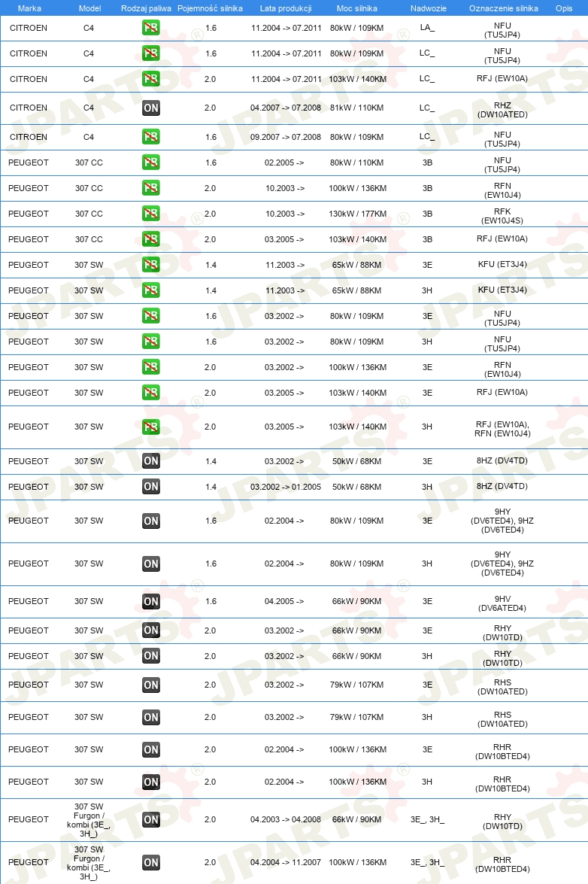Screen dimensions: 588x884
Task: Click diesel ON icon in 03.2002 -> 01.2005 row
Action: (151, 487)
